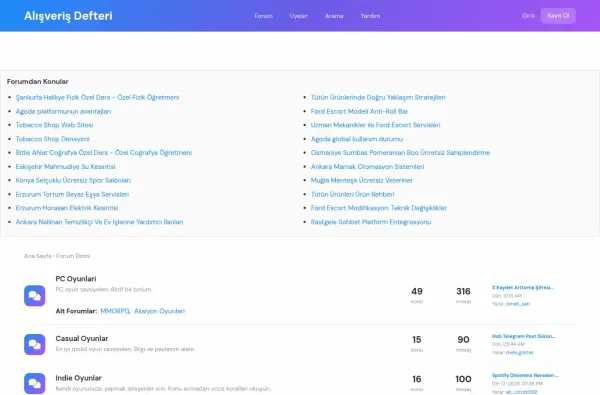Open Tobacco Shop Web Sitesi topic
Viewport: 600px width, 395px height.
tap(54, 125)
